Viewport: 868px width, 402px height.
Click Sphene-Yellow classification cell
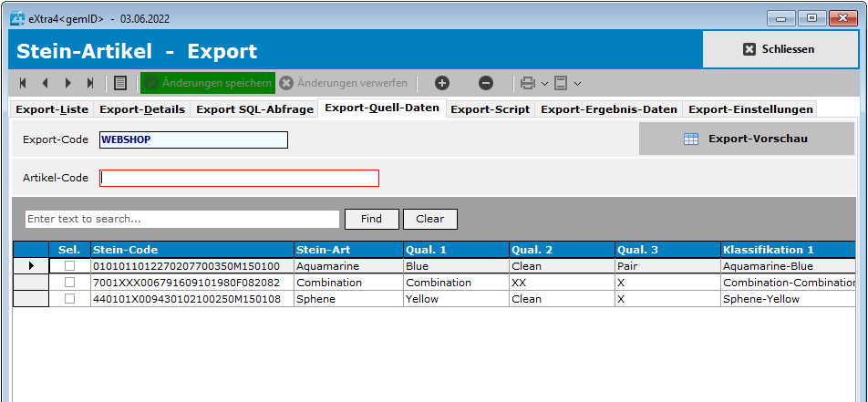click(789, 300)
